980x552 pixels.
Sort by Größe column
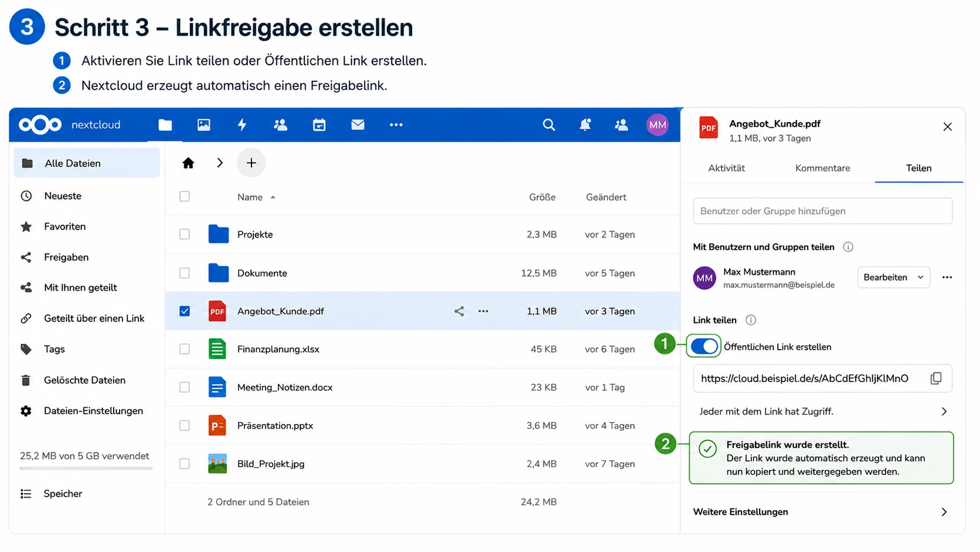point(542,197)
